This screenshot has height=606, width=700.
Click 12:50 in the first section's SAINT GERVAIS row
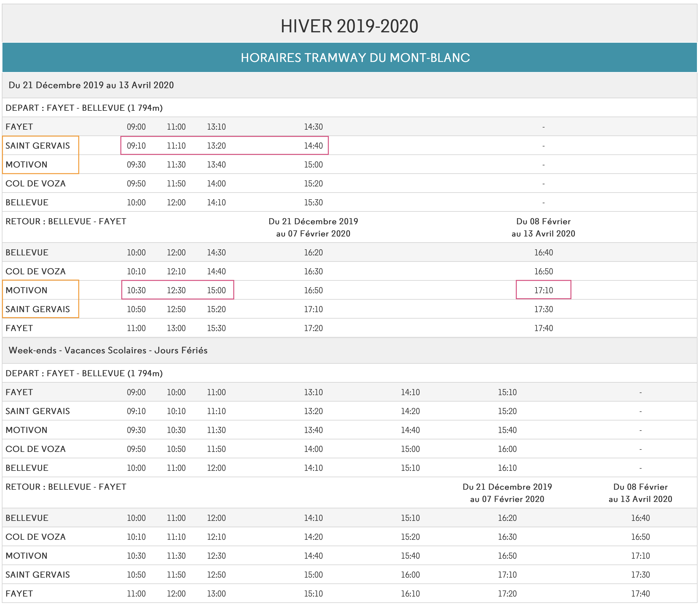176,309
